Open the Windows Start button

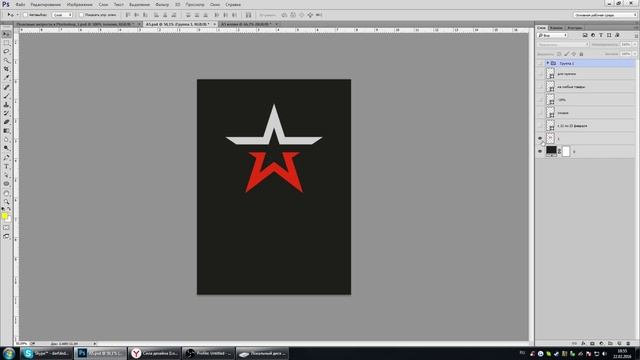pos(8,353)
